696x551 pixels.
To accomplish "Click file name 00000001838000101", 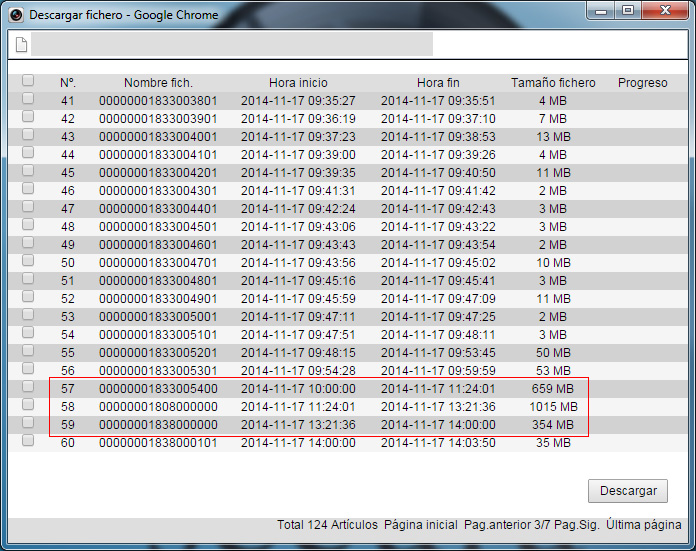I will (158, 443).
